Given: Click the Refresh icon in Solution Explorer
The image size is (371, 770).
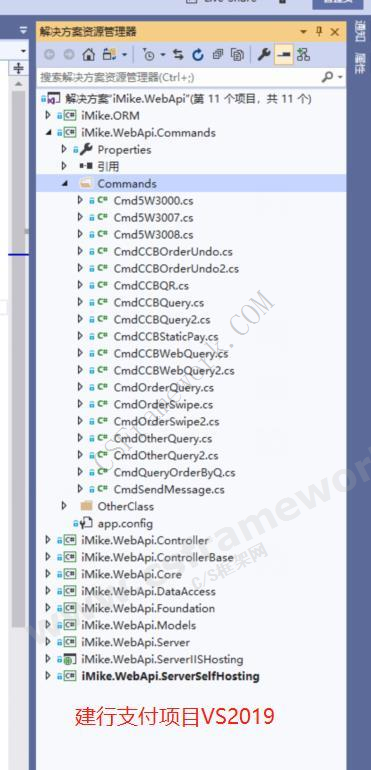Looking at the screenshot, I should click(198, 55).
